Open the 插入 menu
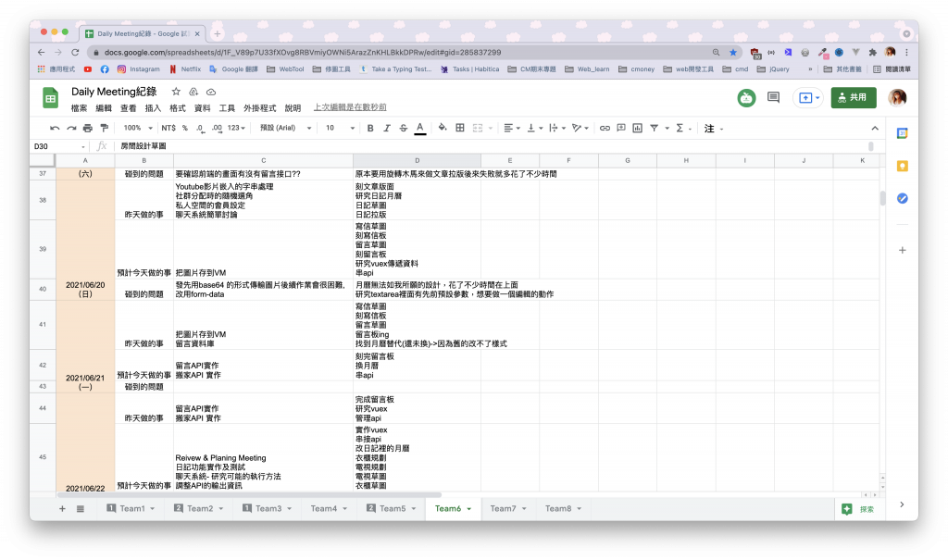Image resolution: width=948 pixels, height=560 pixels. click(153, 108)
